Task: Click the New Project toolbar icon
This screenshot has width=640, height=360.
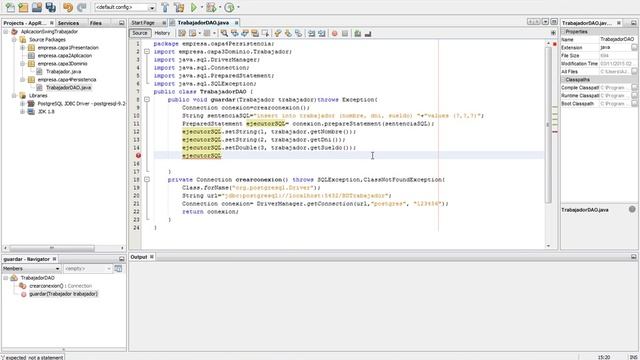Action: 23,7
